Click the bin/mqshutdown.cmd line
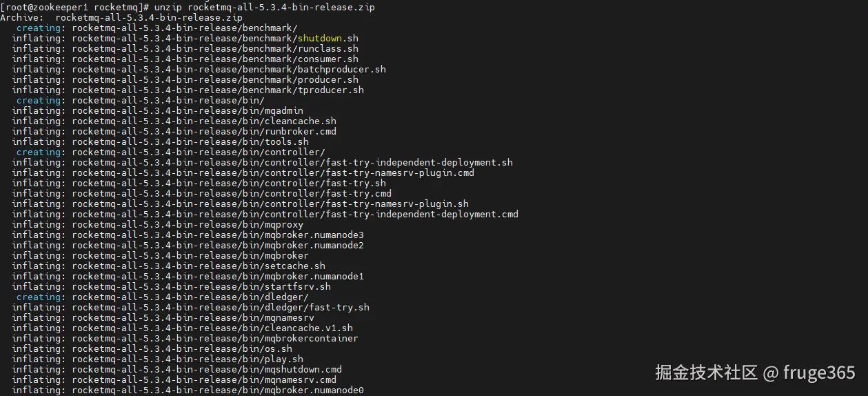Screen dimensions: 868x396 pyautogui.click(x=176, y=369)
